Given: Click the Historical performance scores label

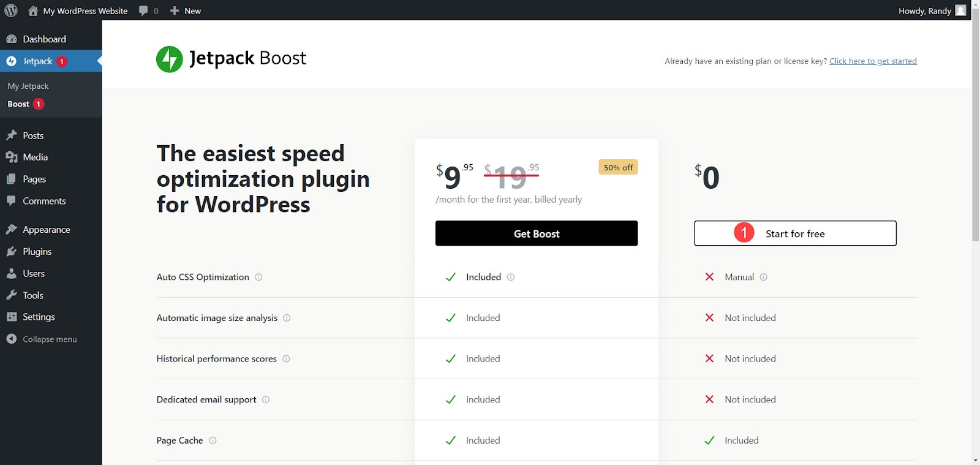Looking at the screenshot, I should point(216,359).
